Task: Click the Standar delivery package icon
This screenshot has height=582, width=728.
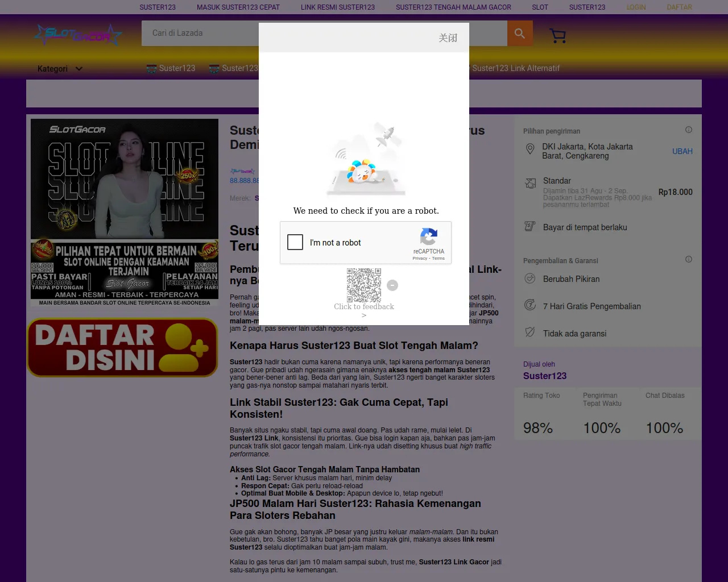Action: tap(530, 183)
